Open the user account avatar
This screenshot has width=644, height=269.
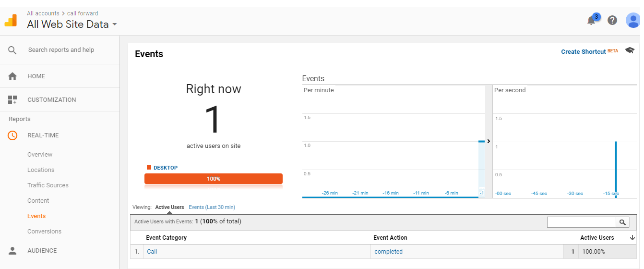tap(633, 20)
